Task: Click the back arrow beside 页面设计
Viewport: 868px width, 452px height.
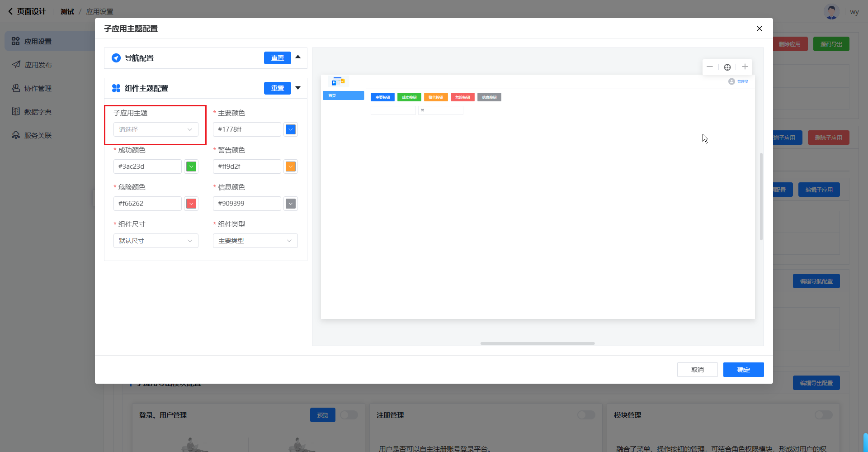Action: pyautogui.click(x=10, y=11)
